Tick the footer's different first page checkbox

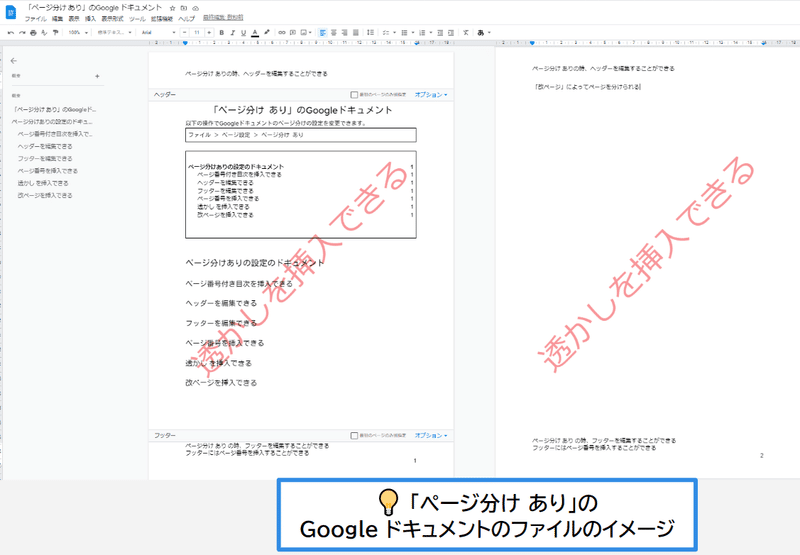(354, 436)
